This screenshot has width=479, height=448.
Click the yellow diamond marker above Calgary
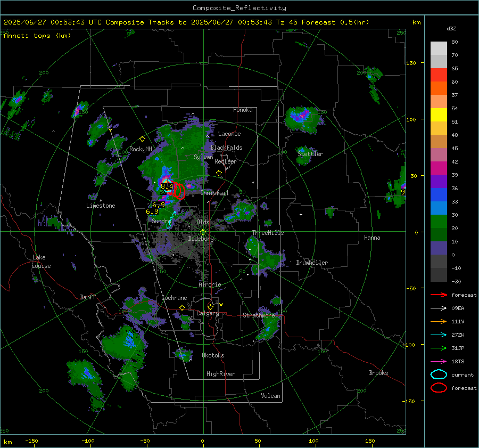(210, 307)
